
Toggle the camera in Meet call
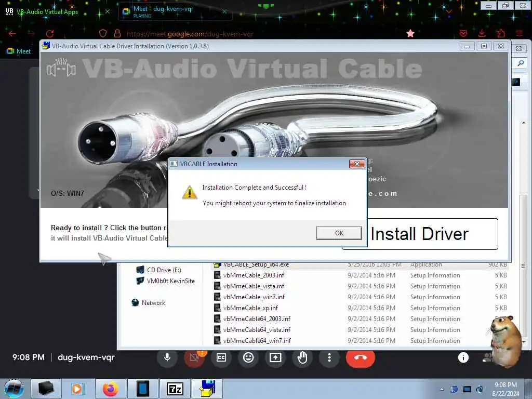pos(194,357)
